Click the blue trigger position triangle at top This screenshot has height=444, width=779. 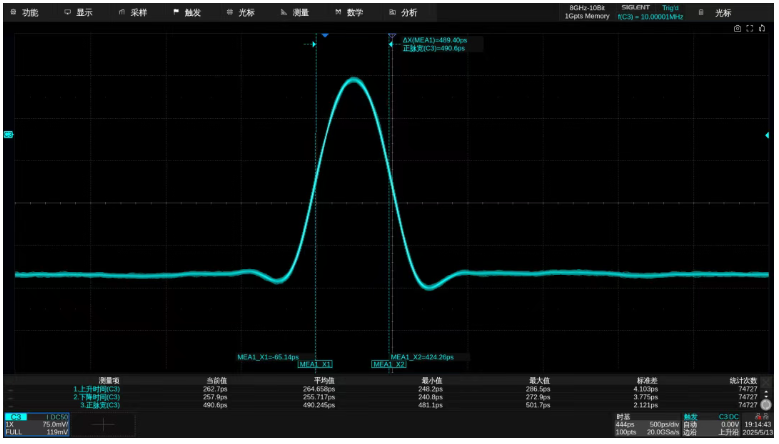[325, 35]
